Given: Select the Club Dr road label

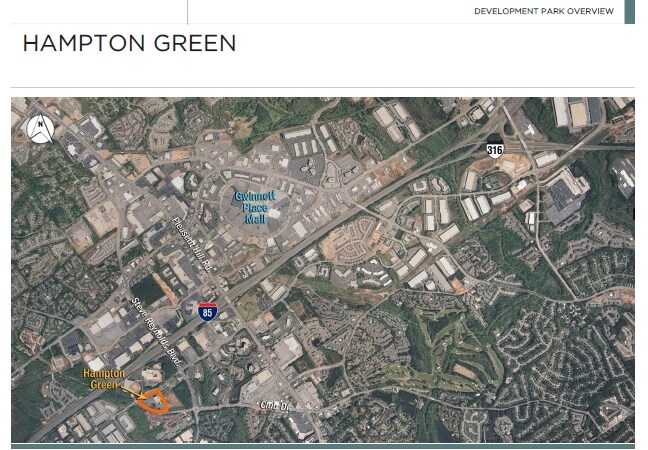Looking at the screenshot, I should click(274, 406).
